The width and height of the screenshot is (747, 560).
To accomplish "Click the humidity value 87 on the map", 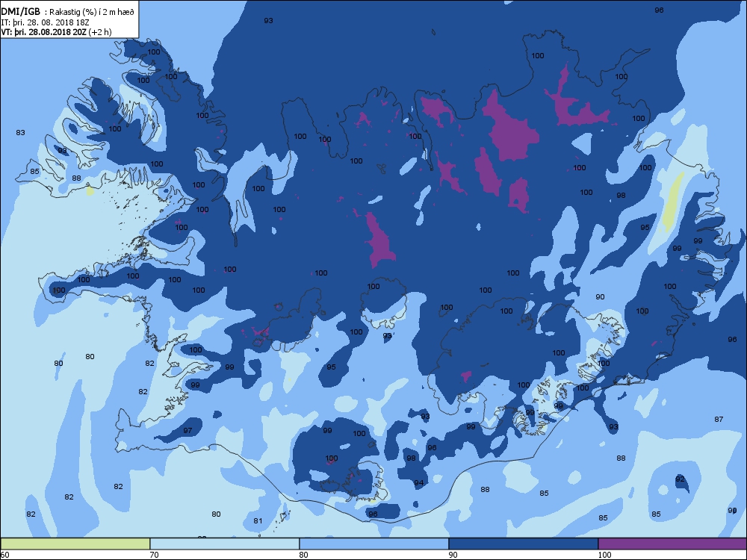I will click(x=719, y=420).
